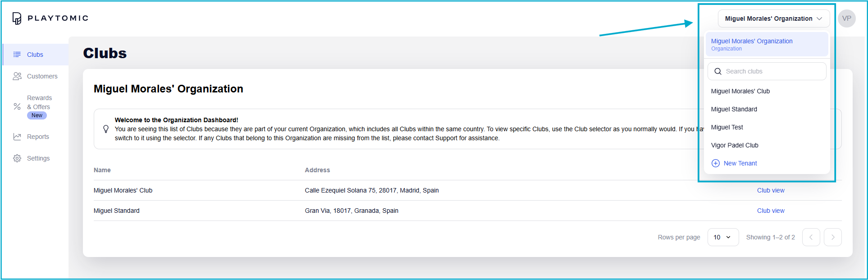Open Customers in the sidebar menu

coord(36,76)
